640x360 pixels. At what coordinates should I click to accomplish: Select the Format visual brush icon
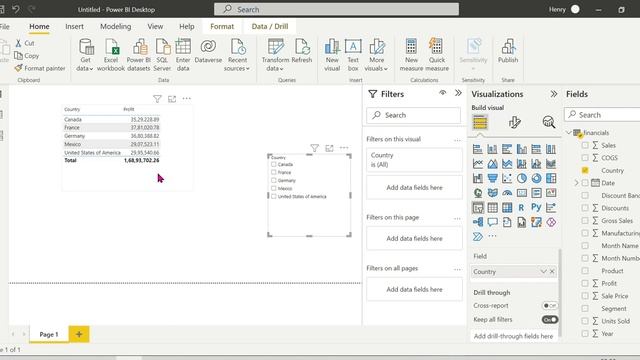point(514,122)
